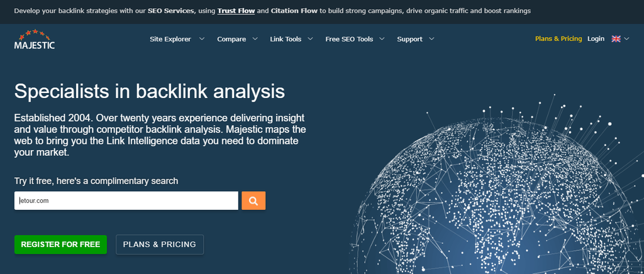Open the Support menu
This screenshot has width=644, height=274.
(409, 39)
